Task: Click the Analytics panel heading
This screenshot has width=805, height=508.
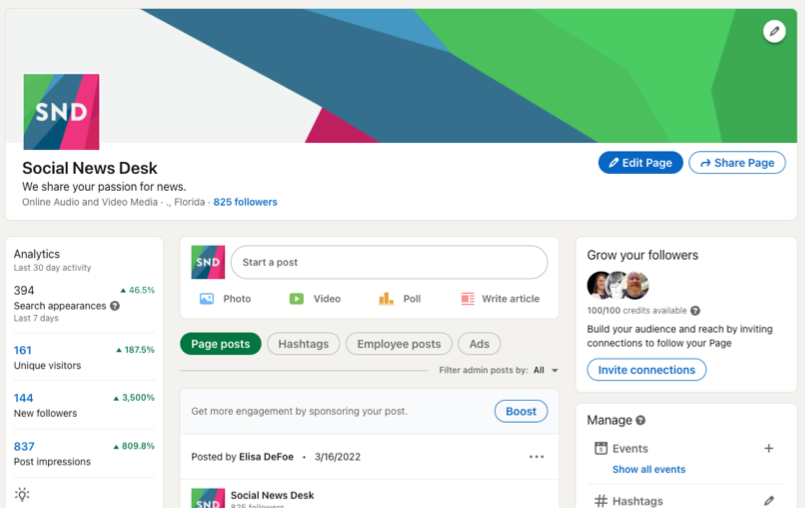Action: point(36,254)
